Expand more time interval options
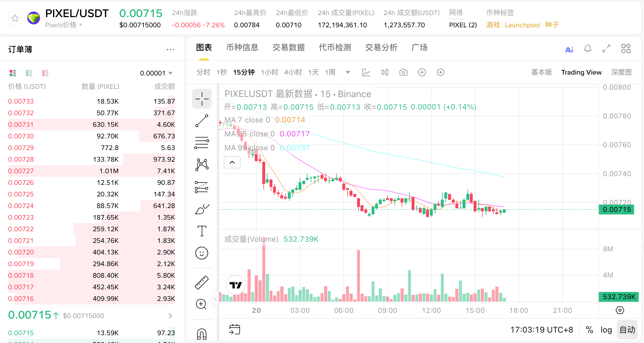Screen dimensions: 644x343 348,72
